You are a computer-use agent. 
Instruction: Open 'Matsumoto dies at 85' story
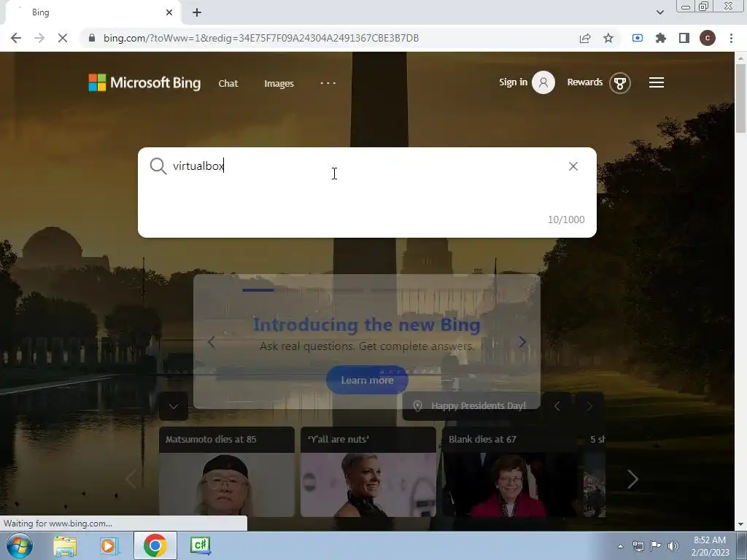[227, 472]
